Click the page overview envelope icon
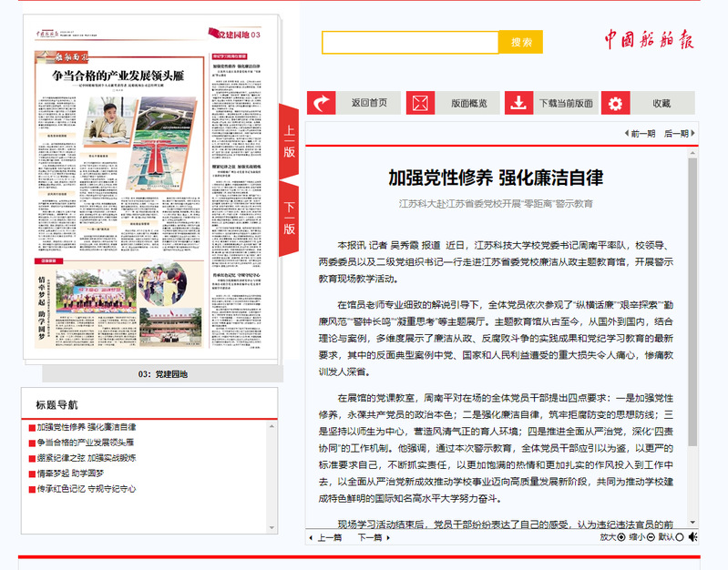Screen dimensions: 728x570 (420, 103)
